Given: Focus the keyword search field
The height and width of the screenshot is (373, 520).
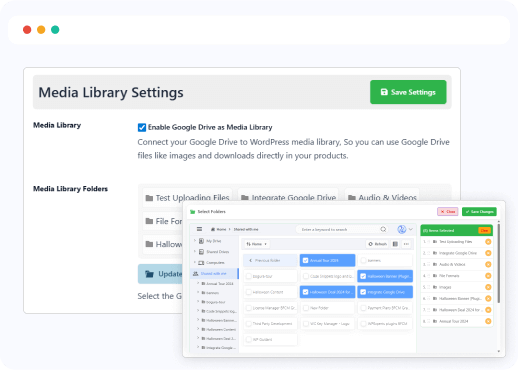Looking at the screenshot, I should tap(338, 230).
